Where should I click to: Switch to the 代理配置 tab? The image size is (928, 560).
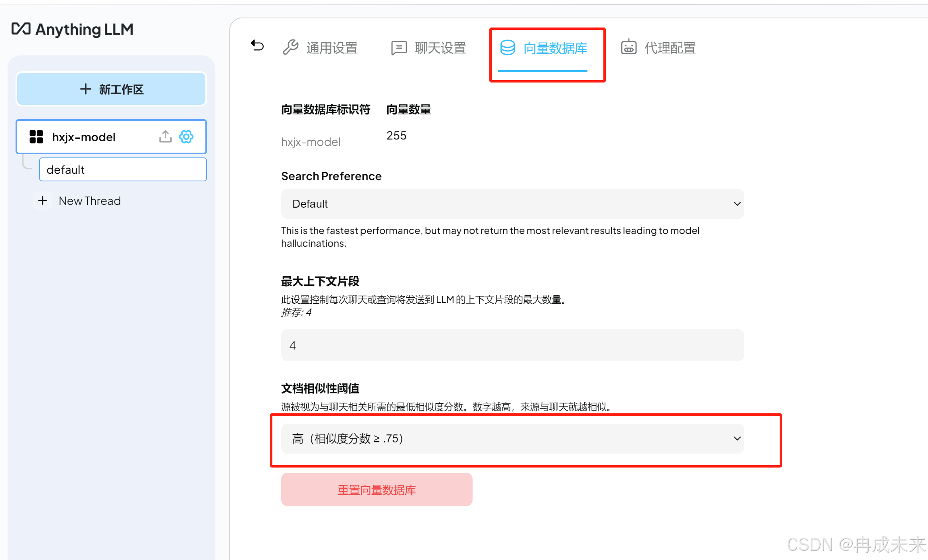[x=670, y=48]
